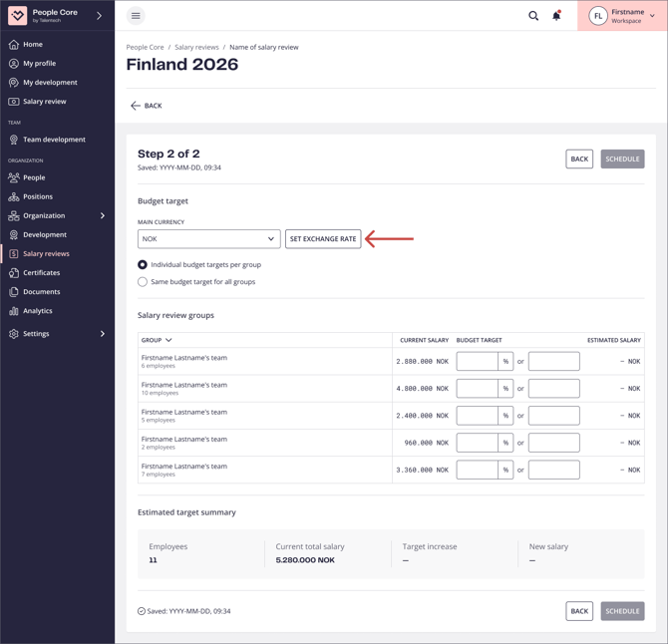
Task: Click the first team's percentage input
Action: point(478,362)
